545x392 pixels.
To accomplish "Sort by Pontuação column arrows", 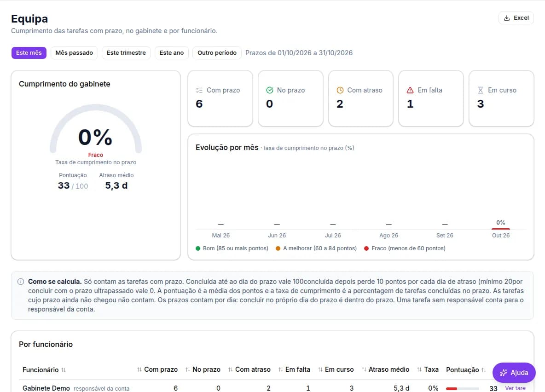I will (x=484, y=370).
